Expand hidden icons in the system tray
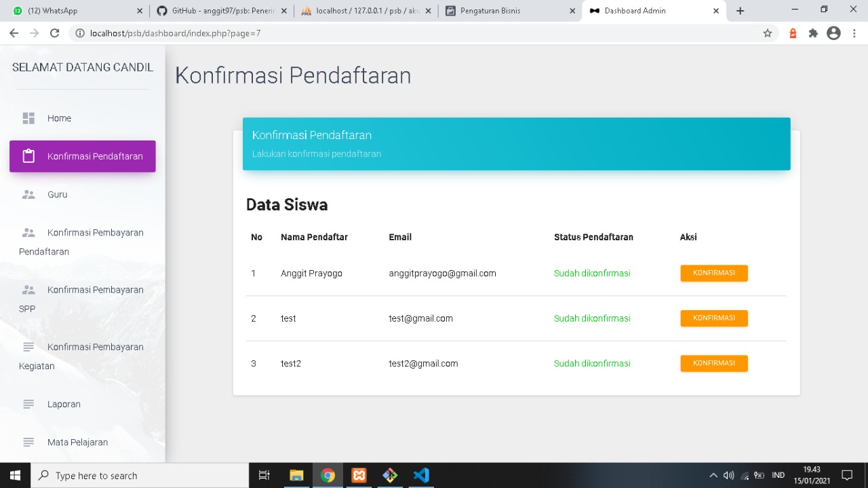 (713, 475)
